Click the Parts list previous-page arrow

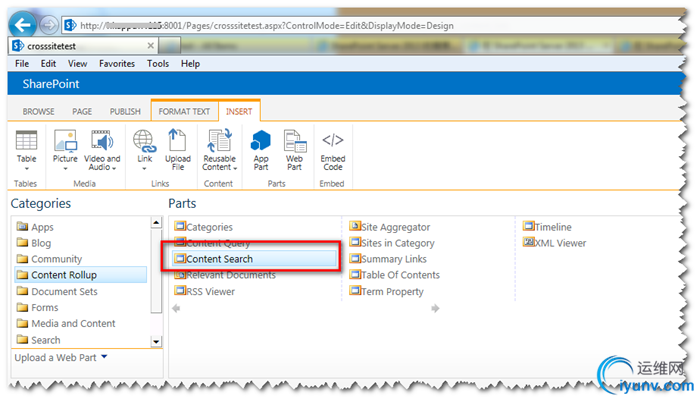(176, 308)
